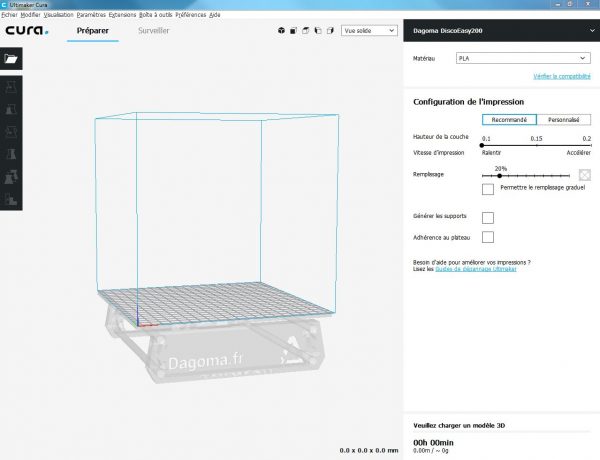Select Recommandé print setup mode

pos(509,120)
